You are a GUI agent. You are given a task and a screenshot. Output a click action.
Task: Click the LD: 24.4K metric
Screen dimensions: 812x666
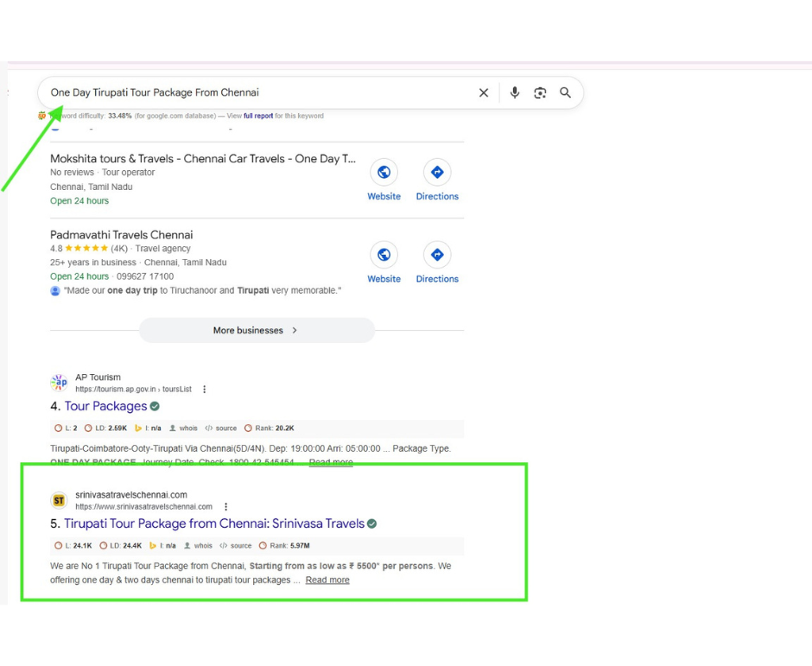[120, 546]
